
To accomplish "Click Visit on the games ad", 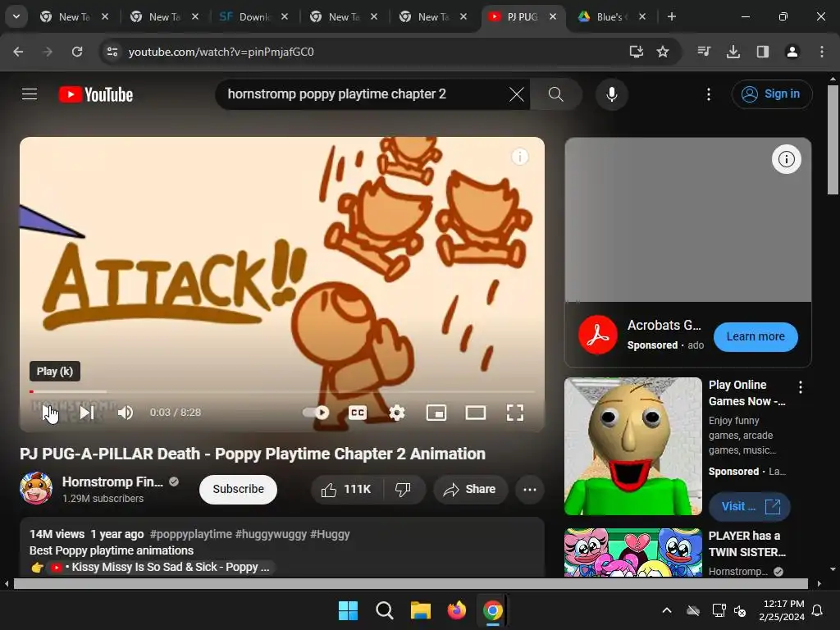I will (749, 506).
